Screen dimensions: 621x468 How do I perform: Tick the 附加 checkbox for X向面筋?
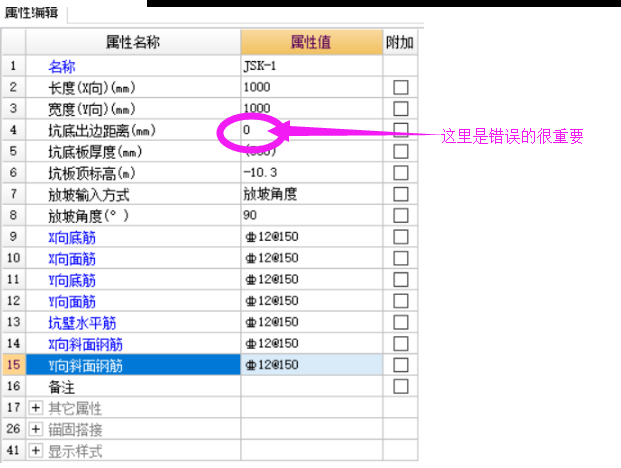(401, 259)
